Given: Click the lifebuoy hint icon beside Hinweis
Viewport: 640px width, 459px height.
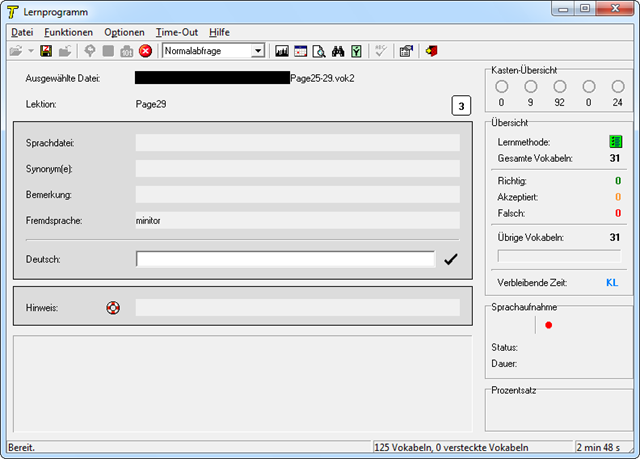Looking at the screenshot, I should tap(113, 307).
